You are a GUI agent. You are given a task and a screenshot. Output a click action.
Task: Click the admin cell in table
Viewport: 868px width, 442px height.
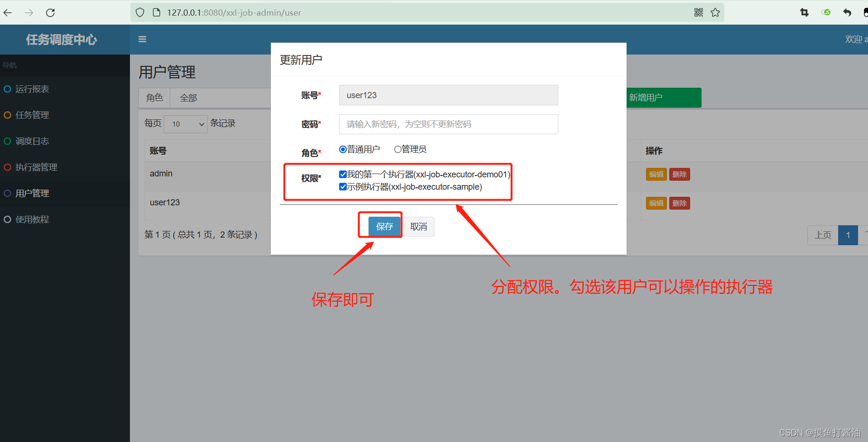161,174
